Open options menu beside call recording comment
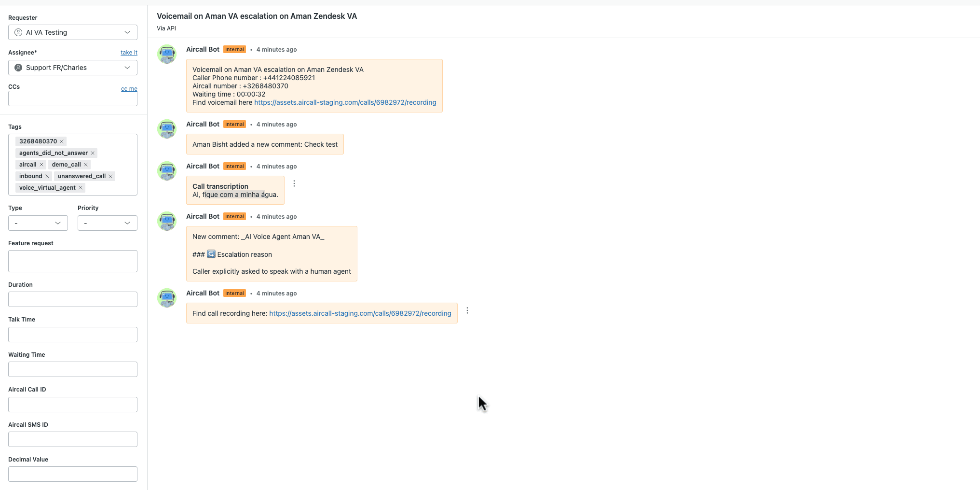 pyautogui.click(x=467, y=310)
